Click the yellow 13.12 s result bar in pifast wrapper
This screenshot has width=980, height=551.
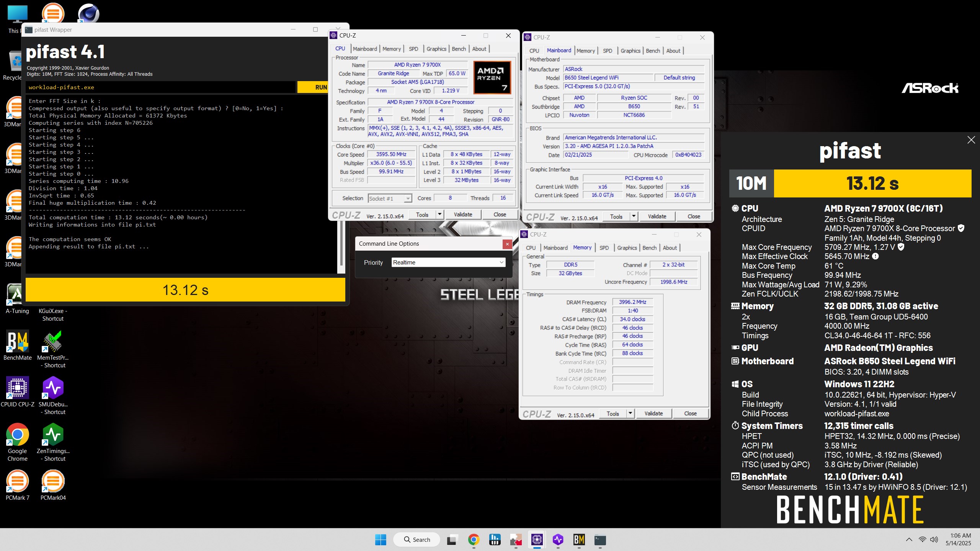(185, 290)
